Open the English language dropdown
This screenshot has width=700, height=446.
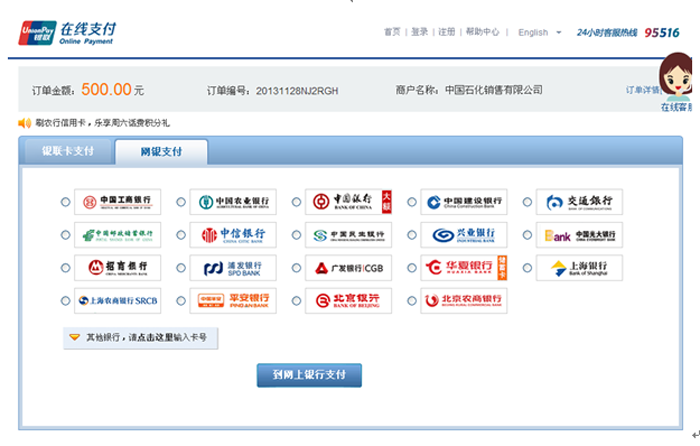coord(539,33)
